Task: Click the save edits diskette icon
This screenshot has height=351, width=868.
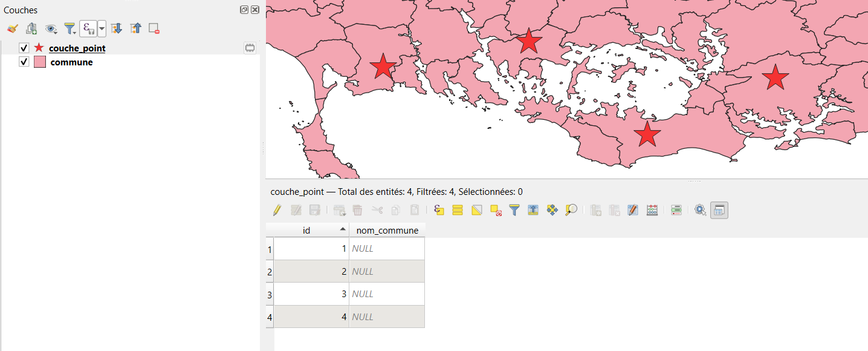Action: [314, 210]
